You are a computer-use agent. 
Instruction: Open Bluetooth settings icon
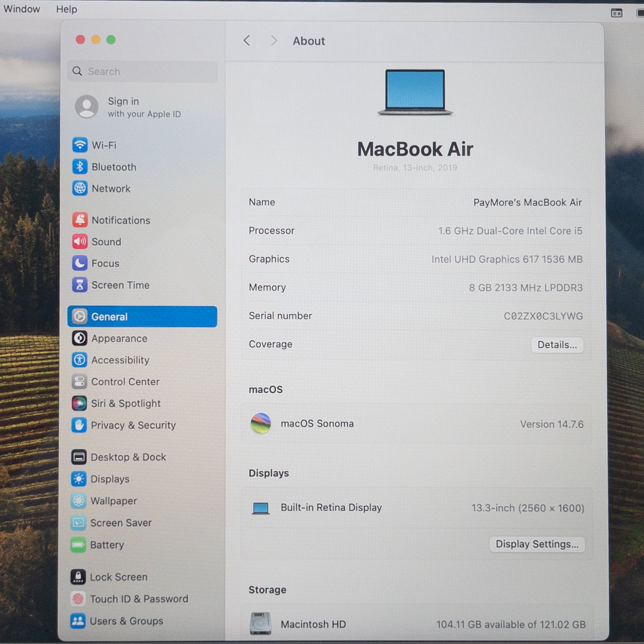click(80, 167)
